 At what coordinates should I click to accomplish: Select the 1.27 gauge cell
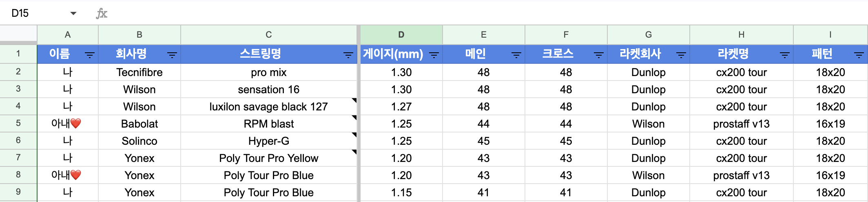[401, 106]
